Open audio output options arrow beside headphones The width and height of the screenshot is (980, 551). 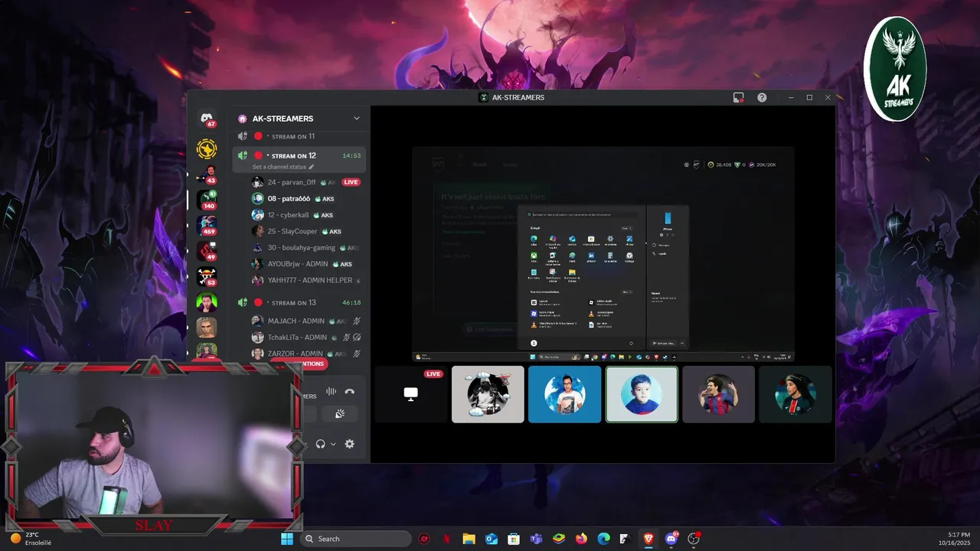(x=333, y=444)
